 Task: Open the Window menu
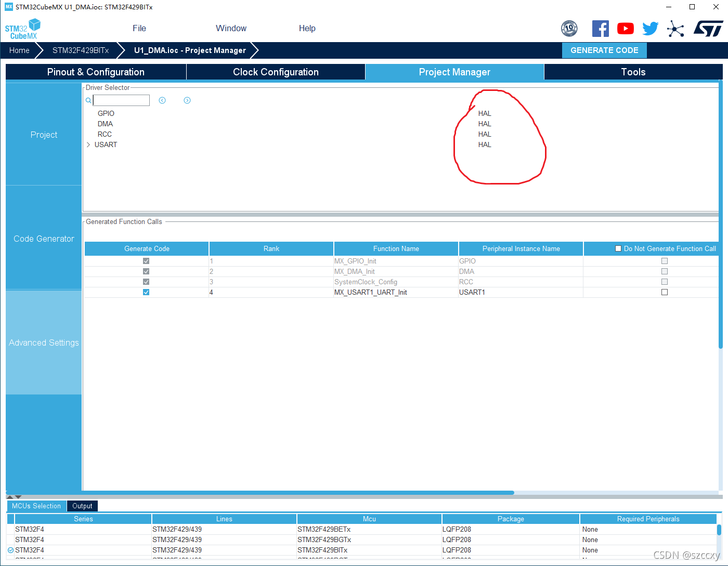(x=231, y=29)
